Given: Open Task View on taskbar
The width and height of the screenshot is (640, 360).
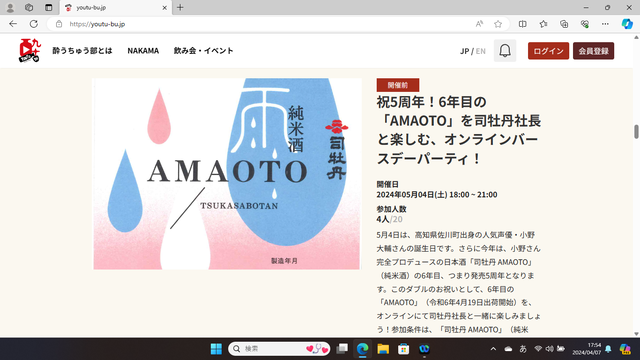Looking at the screenshot, I should click(342, 349).
